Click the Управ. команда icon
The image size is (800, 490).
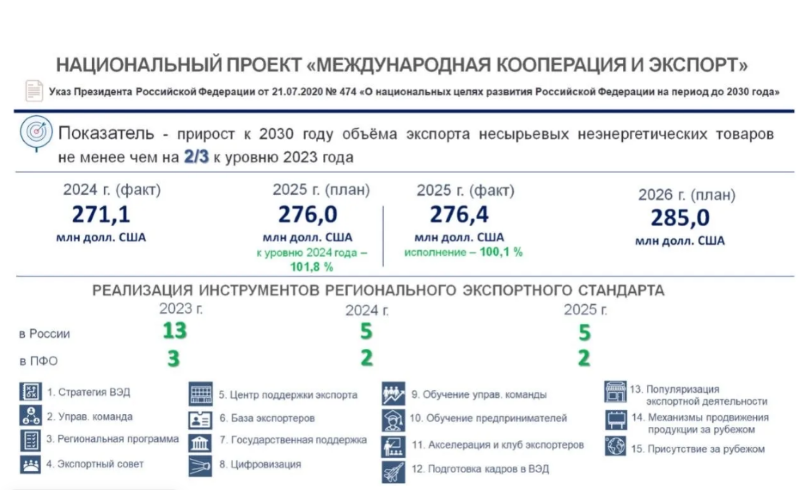30,416
